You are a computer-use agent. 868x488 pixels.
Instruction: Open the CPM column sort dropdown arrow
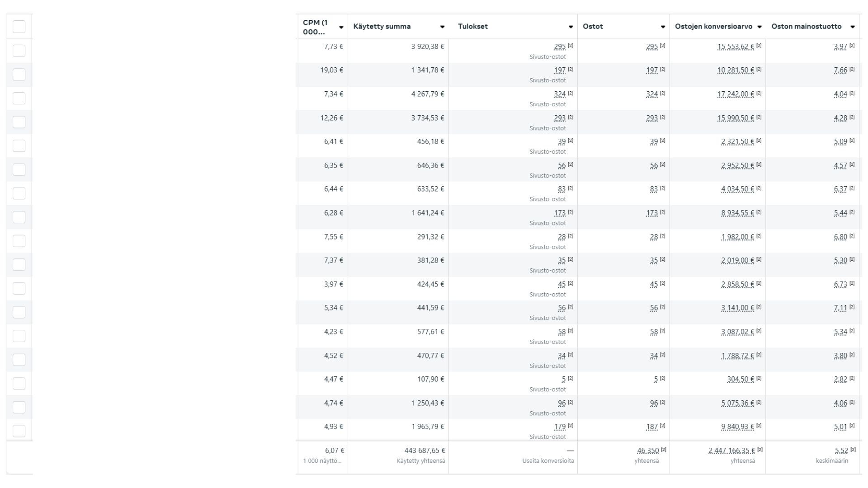[x=341, y=27]
